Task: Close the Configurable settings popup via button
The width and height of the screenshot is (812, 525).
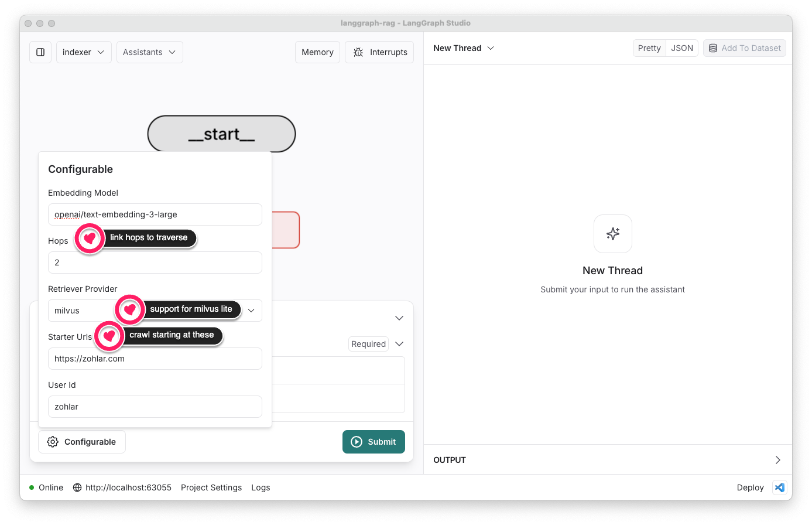Action: click(x=82, y=442)
